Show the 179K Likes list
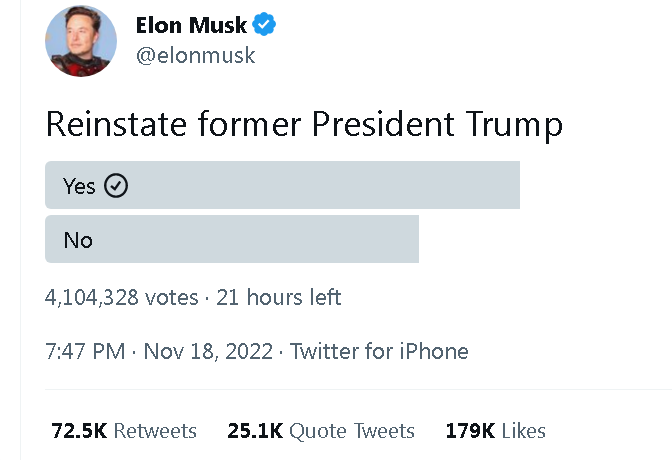 click(x=495, y=430)
